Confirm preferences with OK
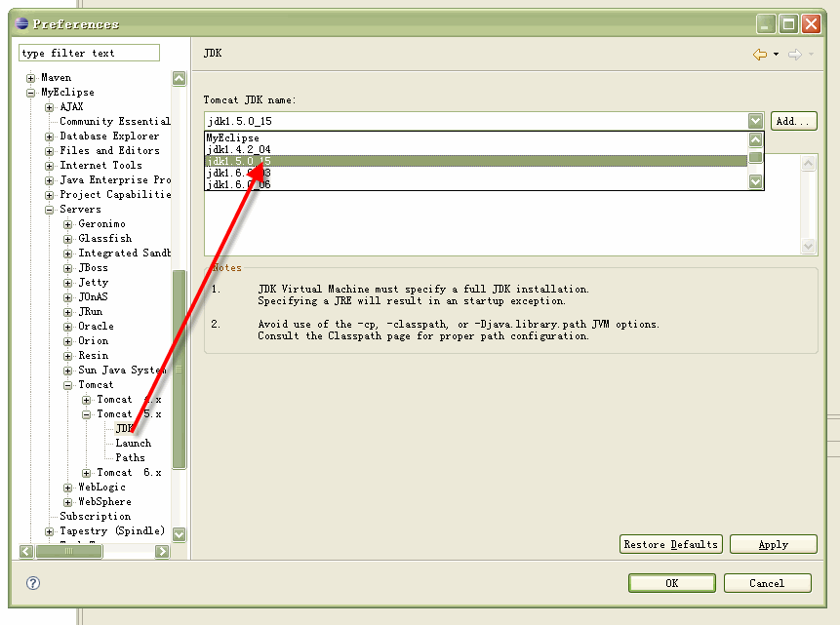This screenshot has height=625, width=840. [x=672, y=583]
